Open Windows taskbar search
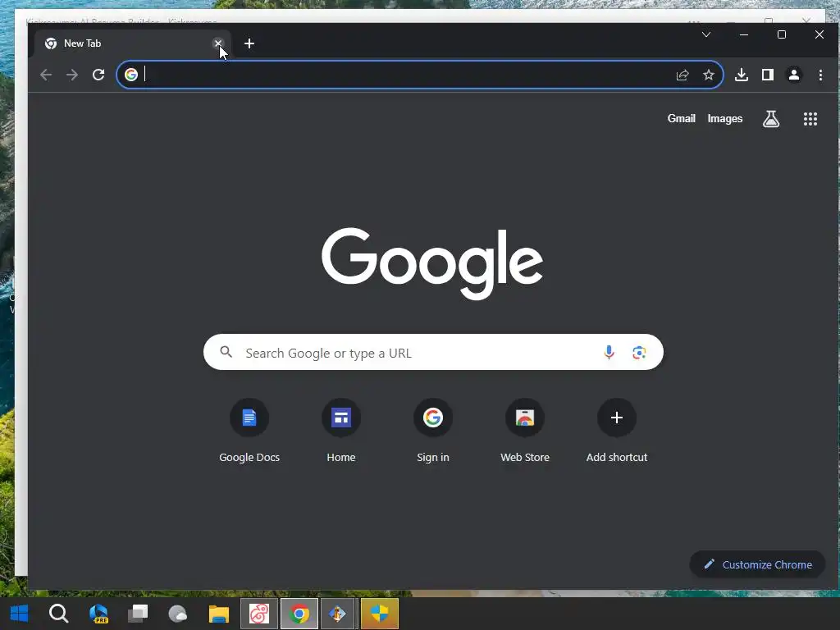The width and height of the screenshot is (840, 630). [x=58, y=614]
